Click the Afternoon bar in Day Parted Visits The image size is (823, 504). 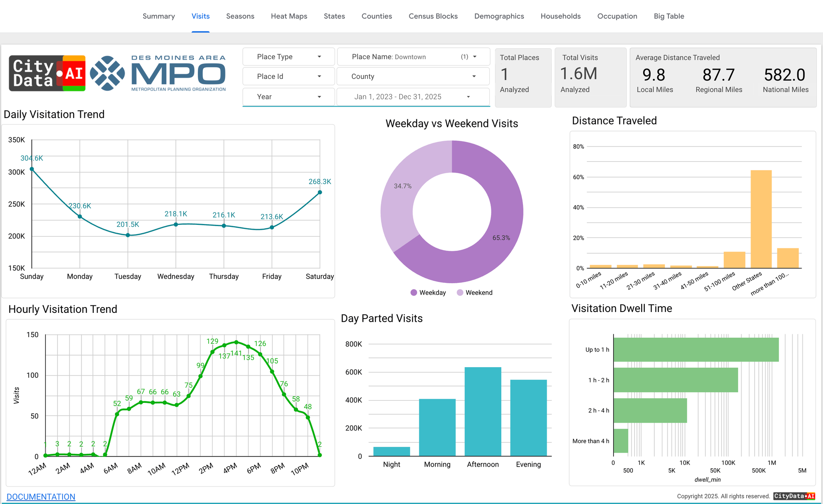point(483,411)
